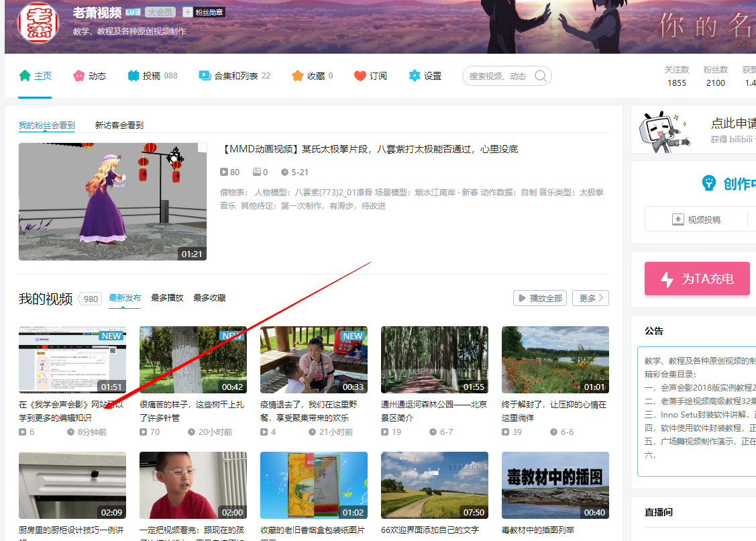
Task: Go to 主页 home tab
Action: (35, 76)
